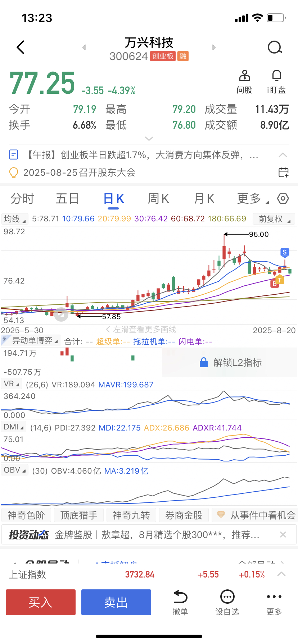Open the search magnifier icon

pos(275,47)
